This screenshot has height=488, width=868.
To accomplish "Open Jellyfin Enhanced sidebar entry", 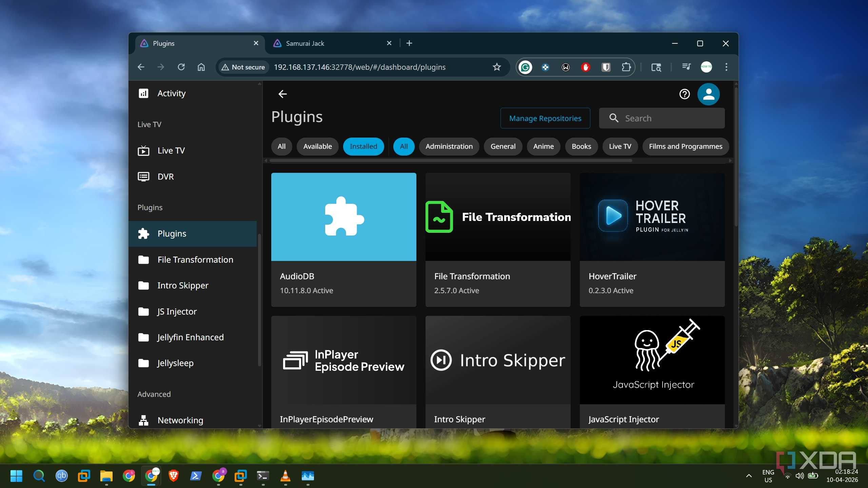I will [x=192, y=337].
